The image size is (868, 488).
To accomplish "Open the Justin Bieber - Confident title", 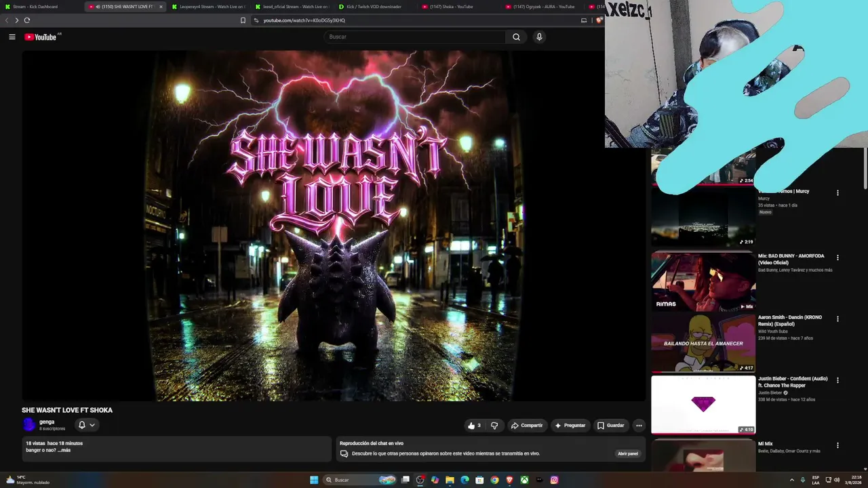I will 793,382.
